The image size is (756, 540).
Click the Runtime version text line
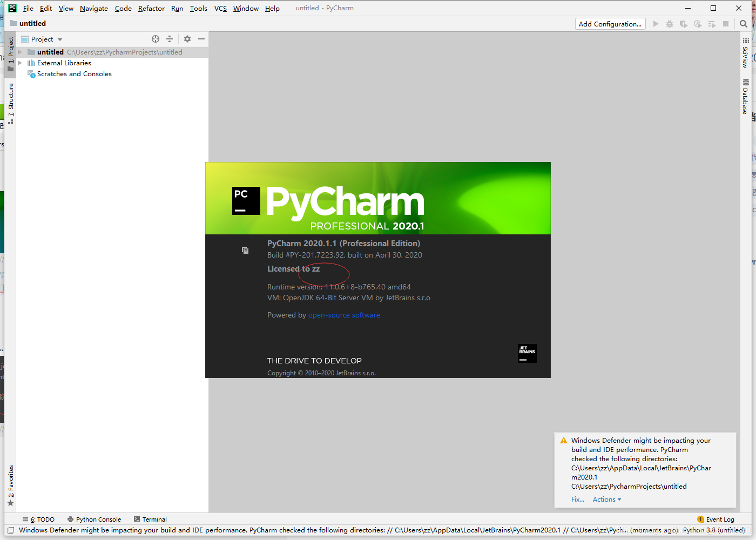339,287
